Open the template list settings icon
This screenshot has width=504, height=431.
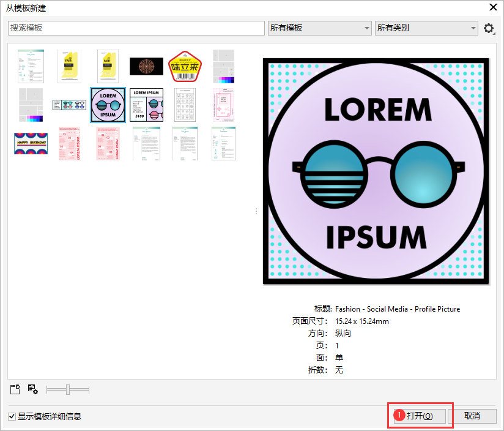[x=32, y=389]
